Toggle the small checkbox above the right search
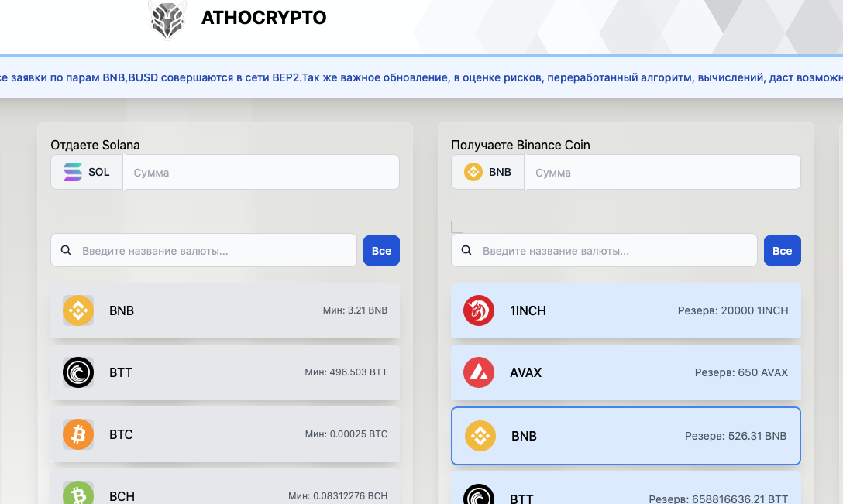 457,227
